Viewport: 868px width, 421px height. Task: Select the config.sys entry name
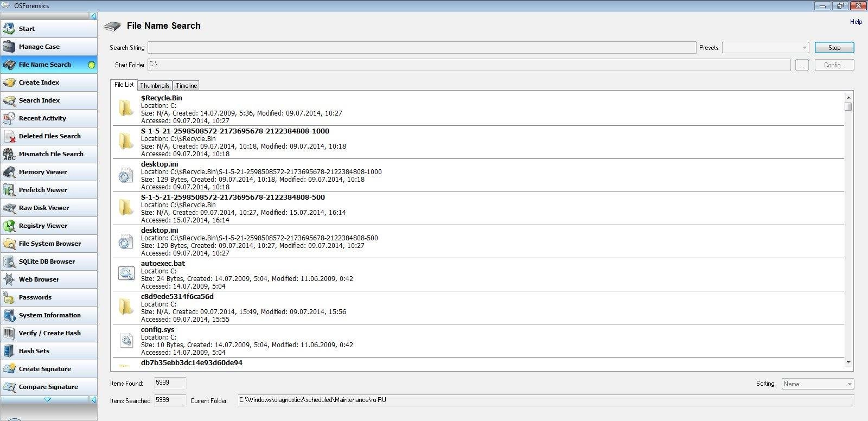(x=157, y=330)
